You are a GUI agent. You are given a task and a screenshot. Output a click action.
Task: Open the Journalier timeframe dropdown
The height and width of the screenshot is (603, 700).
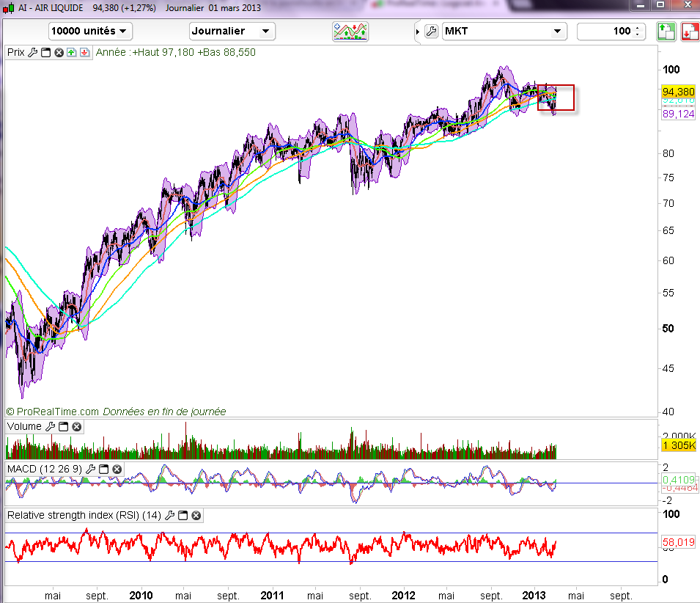(232, 32)
